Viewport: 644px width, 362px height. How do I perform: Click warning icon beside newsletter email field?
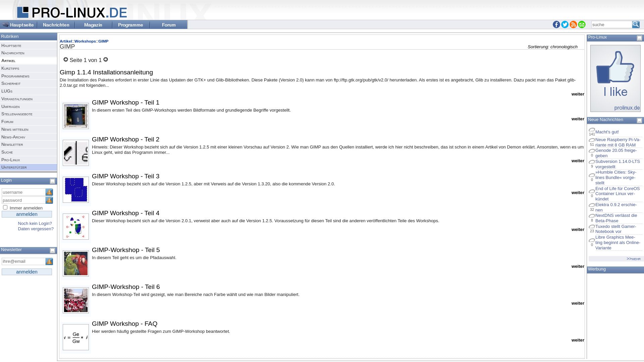[x=49, y=261]
